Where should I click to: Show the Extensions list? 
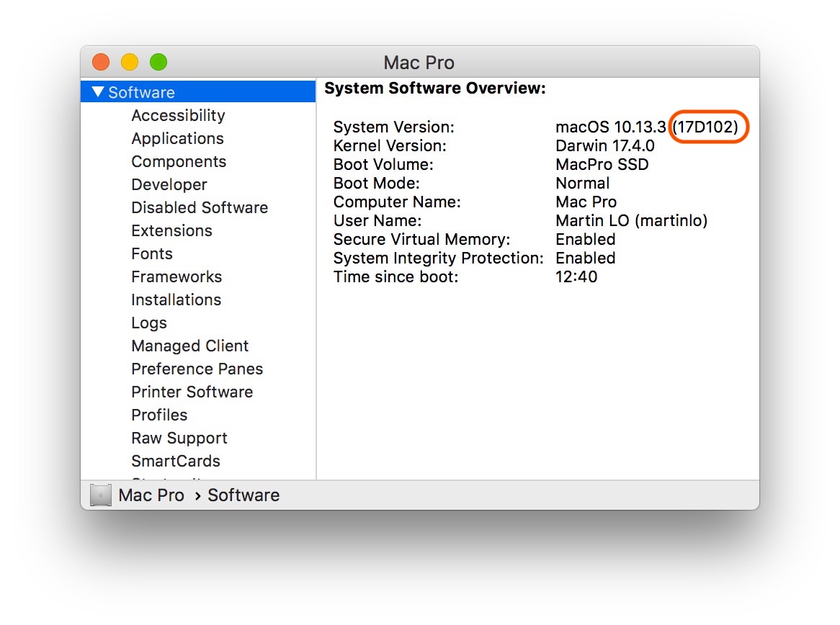(172, 230)
